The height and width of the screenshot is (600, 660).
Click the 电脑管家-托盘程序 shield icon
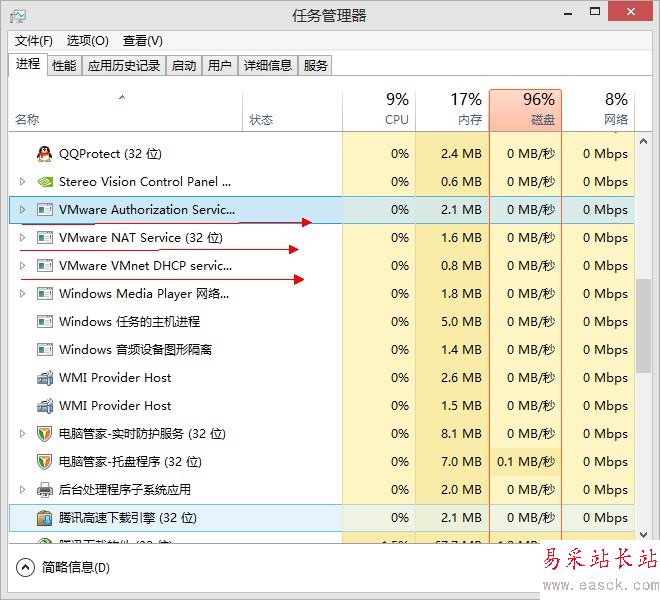pos(44,461)
